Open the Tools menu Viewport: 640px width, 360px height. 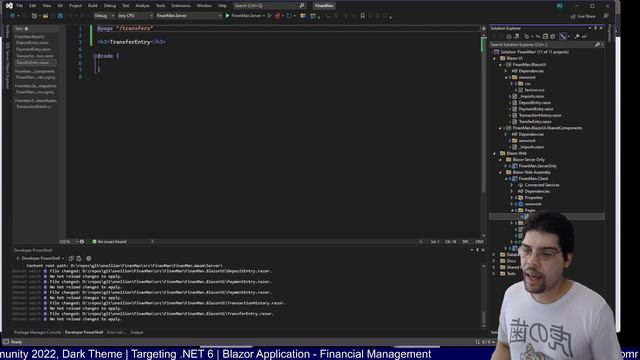(160, 6)
